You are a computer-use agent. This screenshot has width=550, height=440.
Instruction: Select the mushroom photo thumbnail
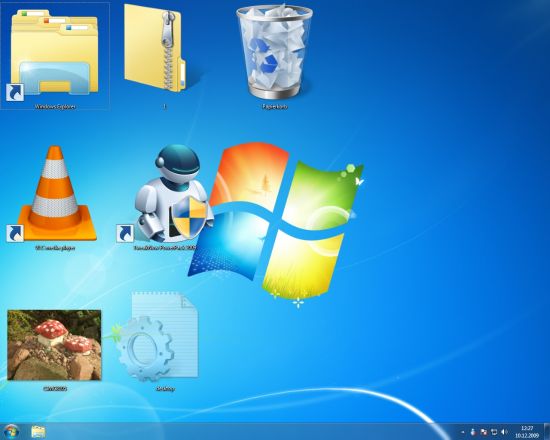(54, 345)
